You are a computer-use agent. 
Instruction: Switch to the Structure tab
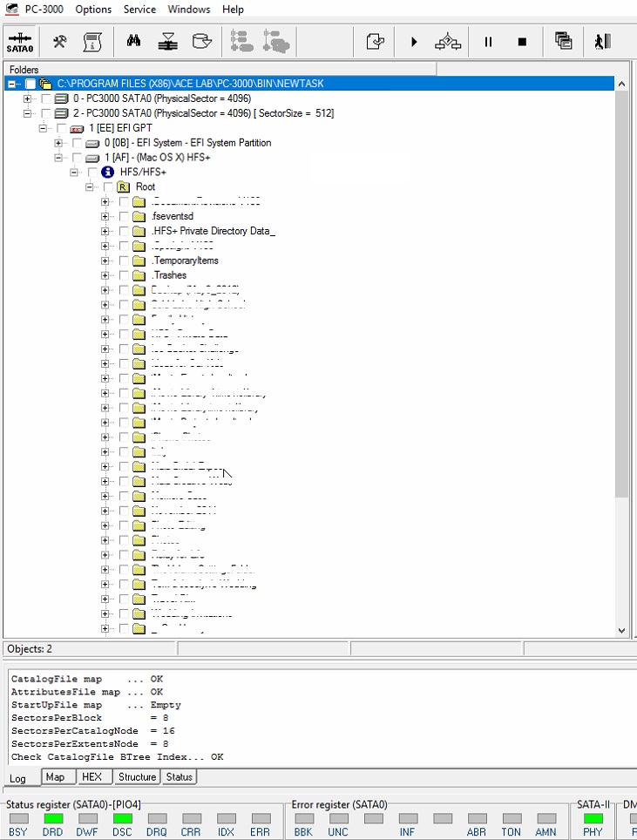click(137, 776)
